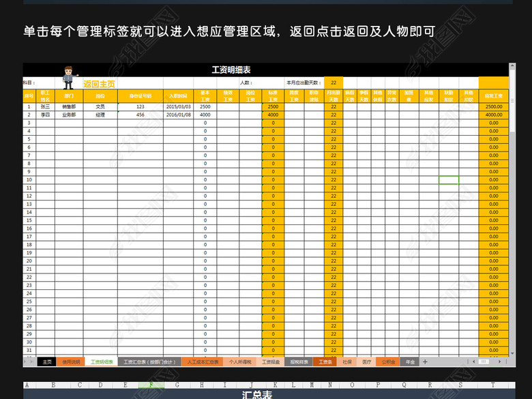Select the ID number cell 456

[141, 115]
